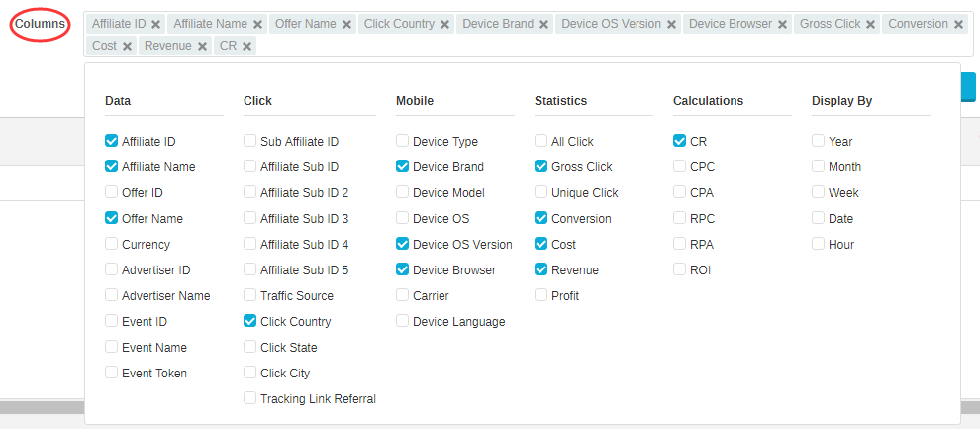The height and width of the screenshot is (429, 980).
Task: Check the Profit statistics checkbox
Action: coord(541,294)
